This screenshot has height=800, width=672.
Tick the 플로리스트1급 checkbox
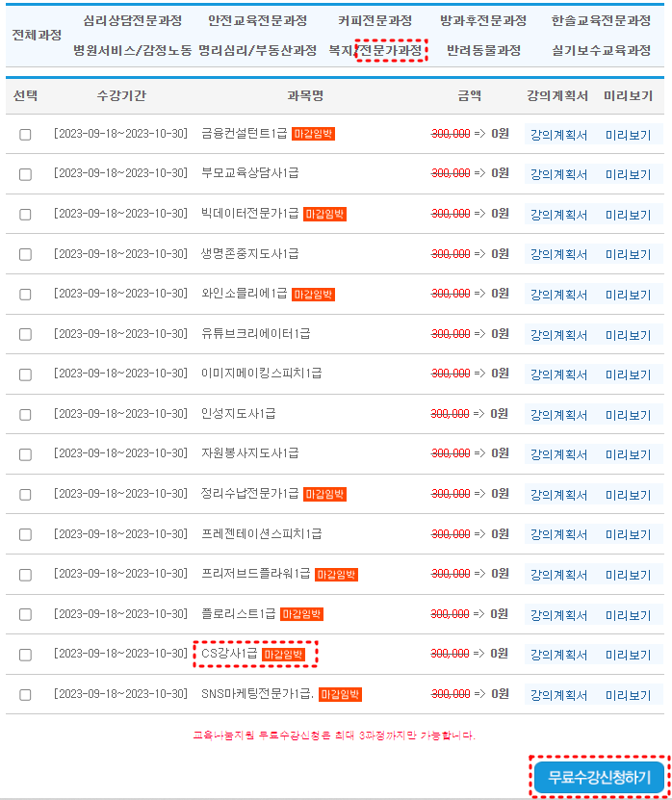[25, 614]
